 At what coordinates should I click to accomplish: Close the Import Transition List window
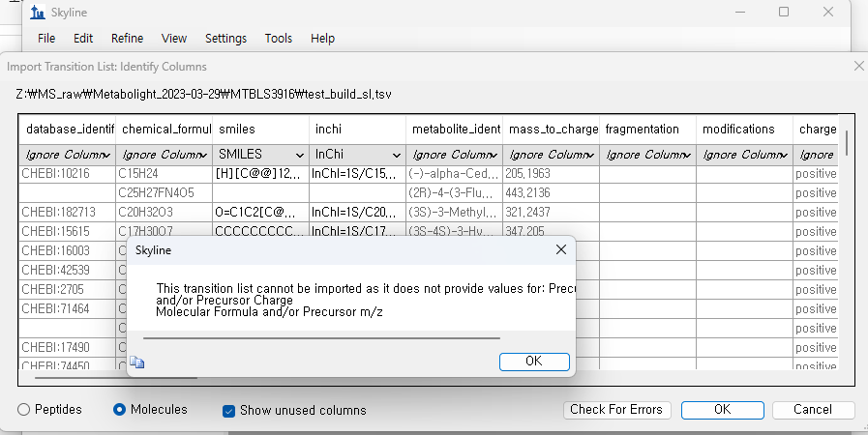(858, 66)
